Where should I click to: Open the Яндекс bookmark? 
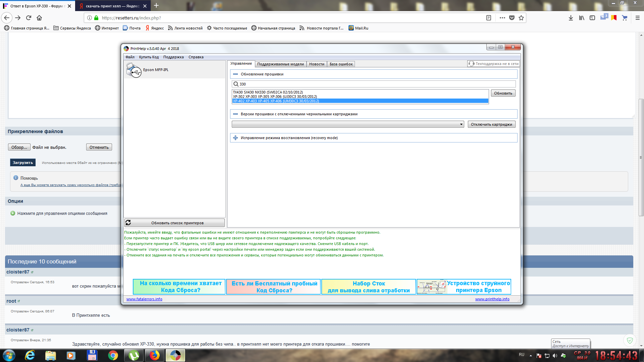tap(154, 28)
